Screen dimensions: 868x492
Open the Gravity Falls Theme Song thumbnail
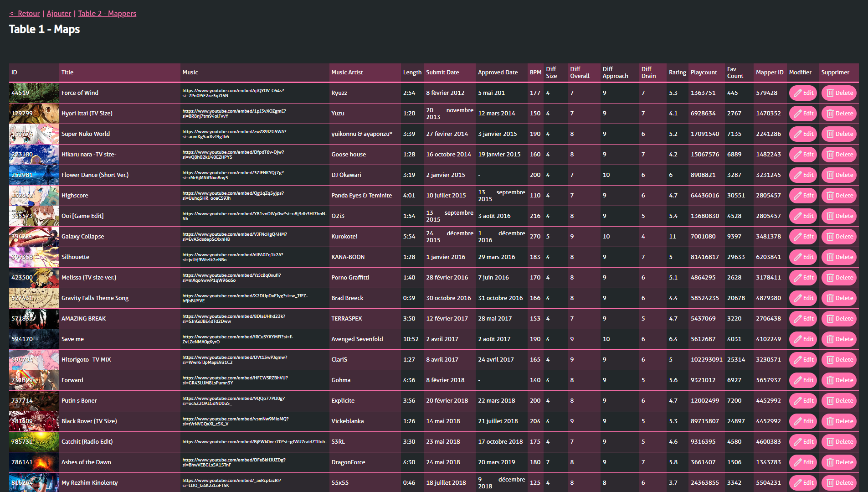point(34,298)
